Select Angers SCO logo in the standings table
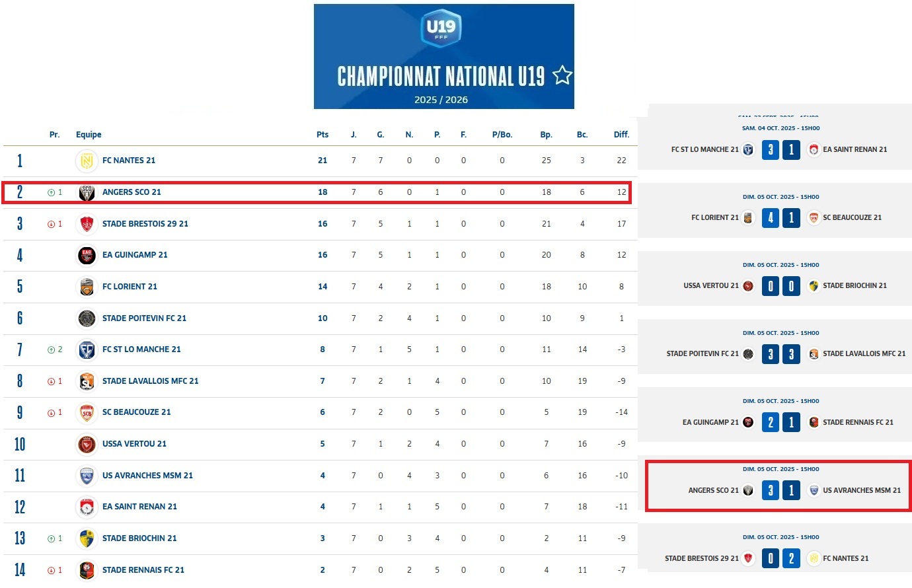This screenshot has width=912, height=588. point(87,192)
